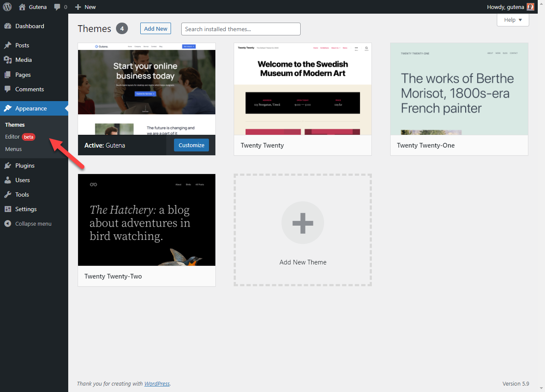545x392 pixels.
Task: Click the Users person icon
Action: click(8, 180)
